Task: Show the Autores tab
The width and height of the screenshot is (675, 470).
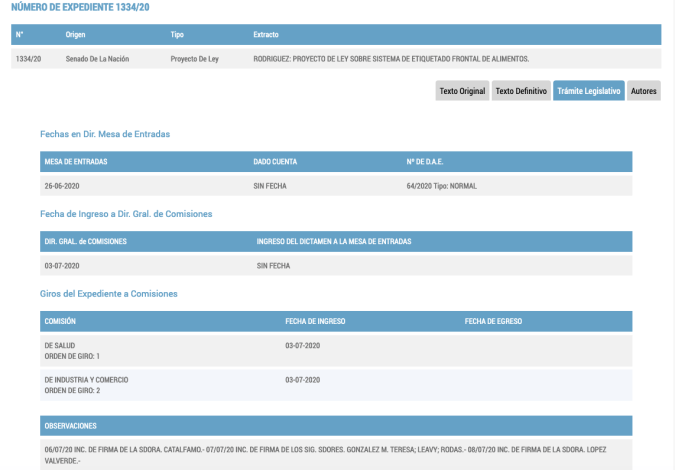Action: coord(644,91)
